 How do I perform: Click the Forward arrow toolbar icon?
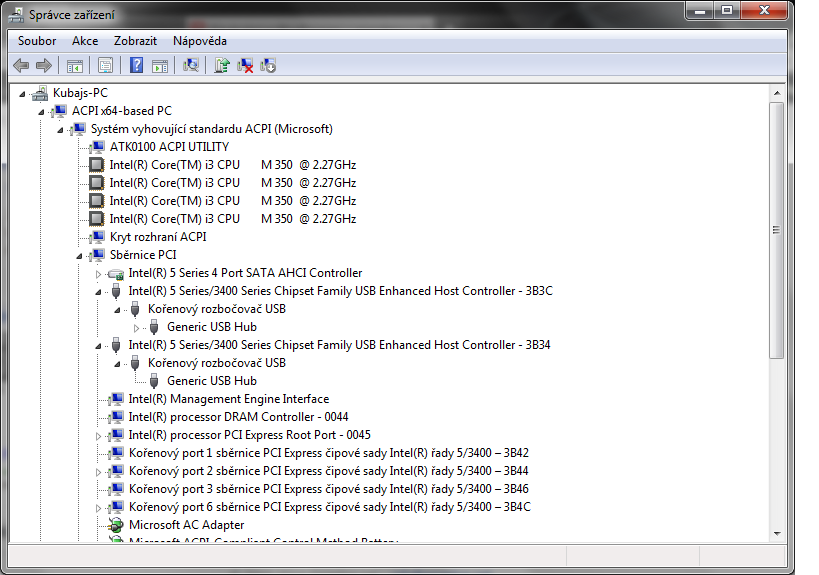click(x=44, y=65)
